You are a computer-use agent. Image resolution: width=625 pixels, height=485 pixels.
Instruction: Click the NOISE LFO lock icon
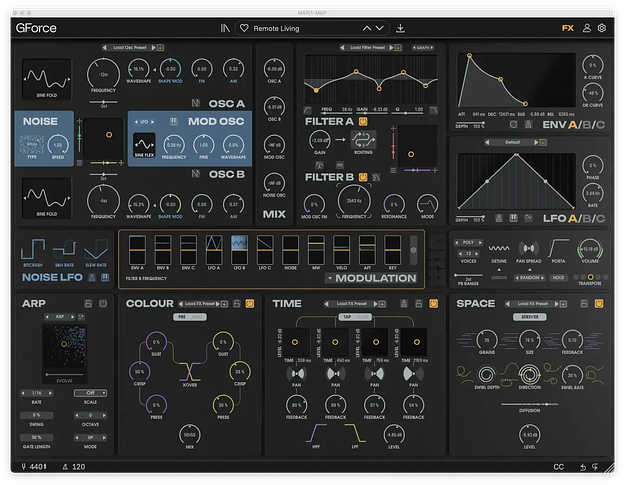[x=92, y=278]
